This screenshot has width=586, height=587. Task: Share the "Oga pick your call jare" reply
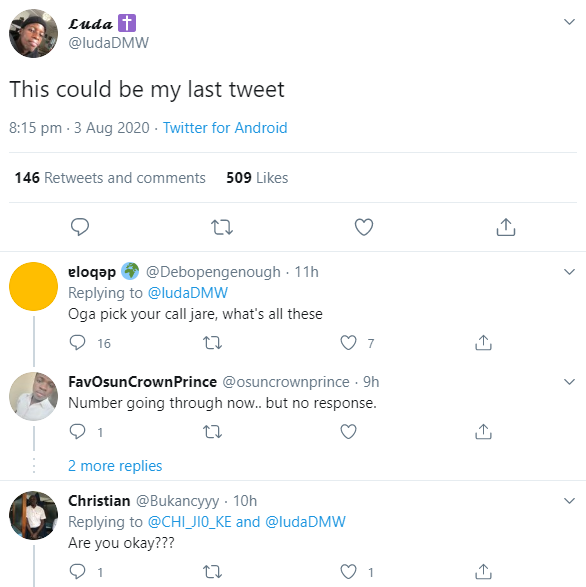[x=483, y=343]
